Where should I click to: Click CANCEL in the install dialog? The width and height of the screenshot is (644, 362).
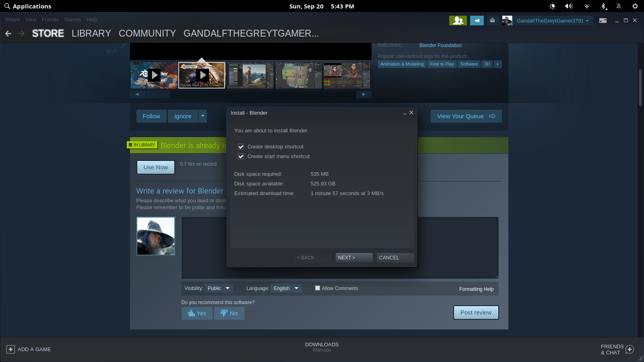(x=395, y=258)
